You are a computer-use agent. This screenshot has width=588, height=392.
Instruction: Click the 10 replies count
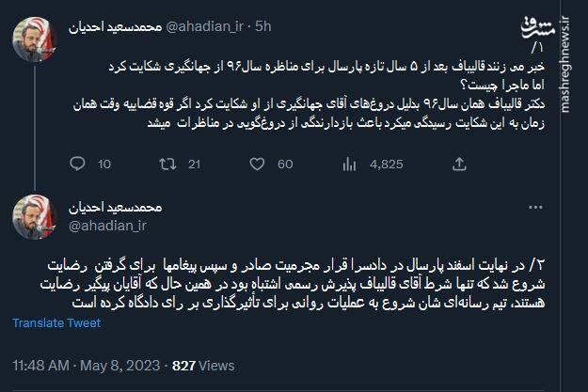104,165
